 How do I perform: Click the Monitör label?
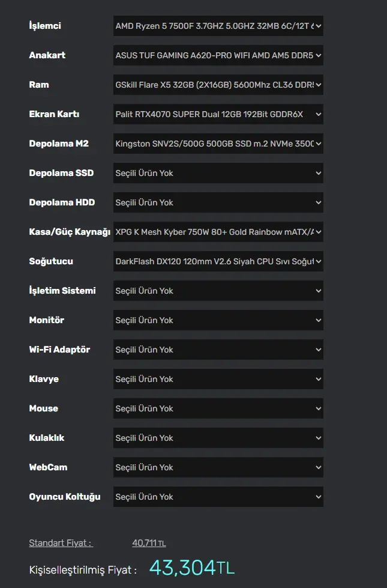(46, 320)
